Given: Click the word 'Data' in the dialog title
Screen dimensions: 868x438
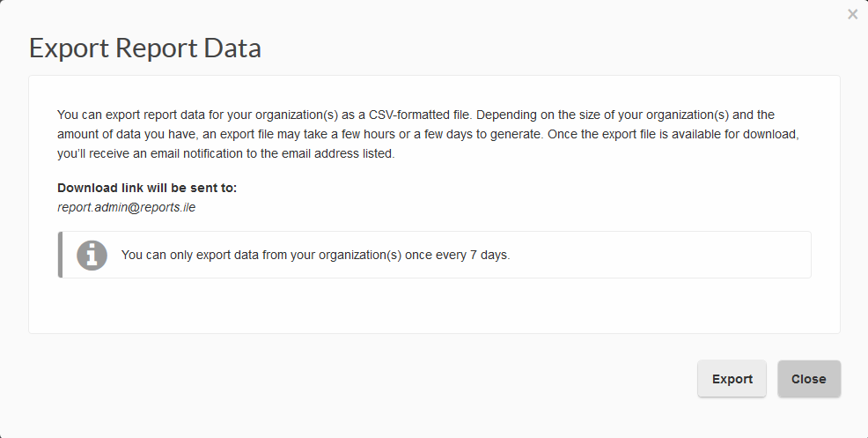Looking at the screenshot, I should tap(233, 48).
